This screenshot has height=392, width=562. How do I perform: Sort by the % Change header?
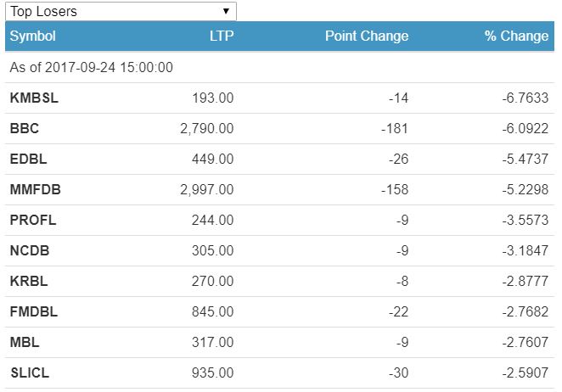click(516, 36)
